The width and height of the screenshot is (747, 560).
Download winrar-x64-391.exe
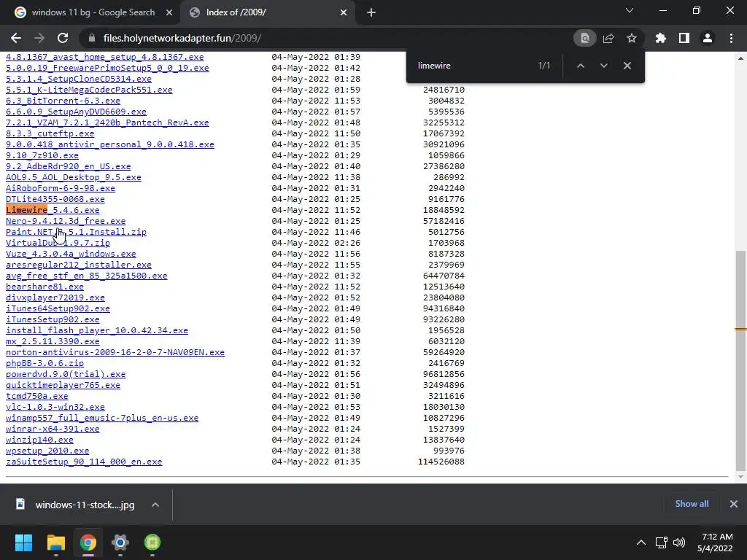pos(53,429)
